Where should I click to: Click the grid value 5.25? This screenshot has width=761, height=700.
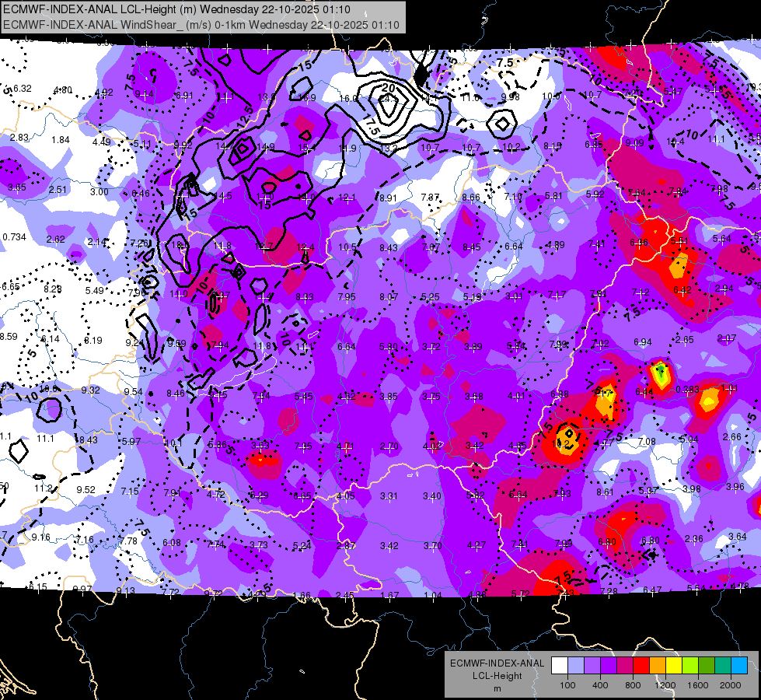[430, 297]
